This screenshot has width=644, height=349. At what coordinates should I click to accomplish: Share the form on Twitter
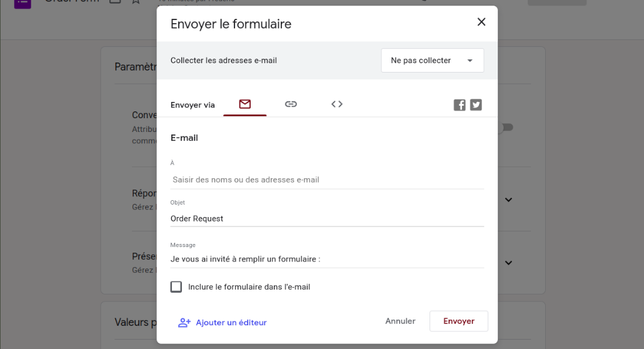point(476,105)
